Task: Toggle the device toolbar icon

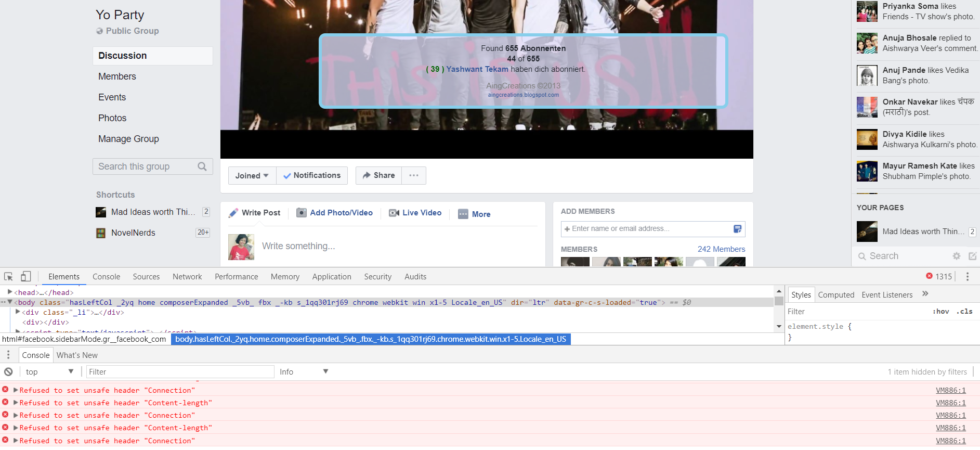Action: (x=25, y=277)
